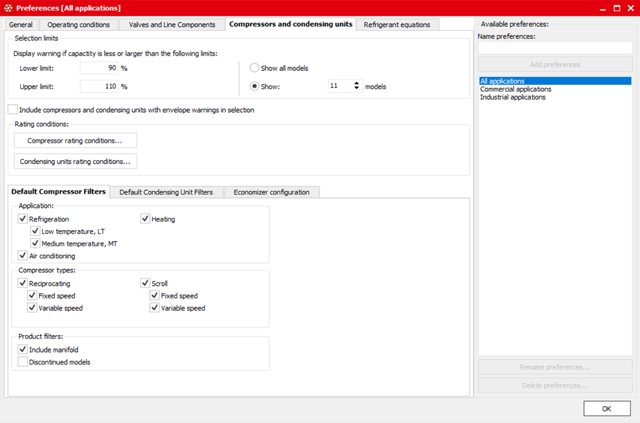Toggle the Air conditioning checkbox

[23, 256]
